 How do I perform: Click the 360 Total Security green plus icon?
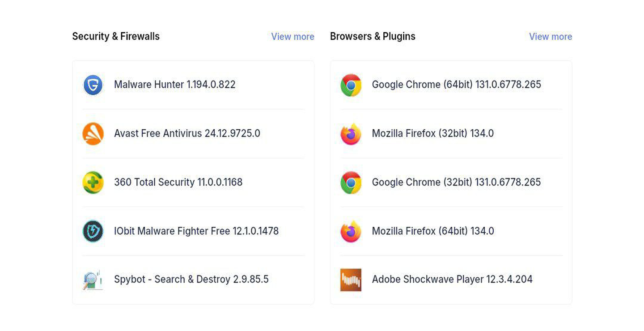point(93,182)
